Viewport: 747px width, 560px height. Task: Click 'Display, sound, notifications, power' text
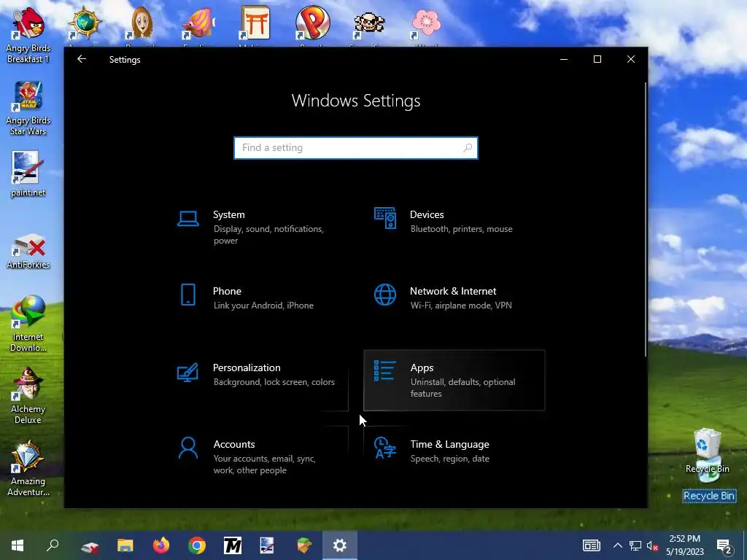(x=268, y=235)
